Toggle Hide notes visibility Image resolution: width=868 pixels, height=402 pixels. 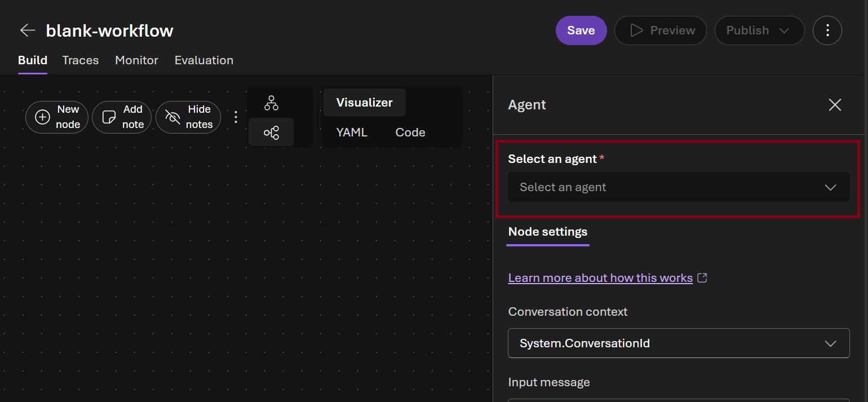point(188,117)
